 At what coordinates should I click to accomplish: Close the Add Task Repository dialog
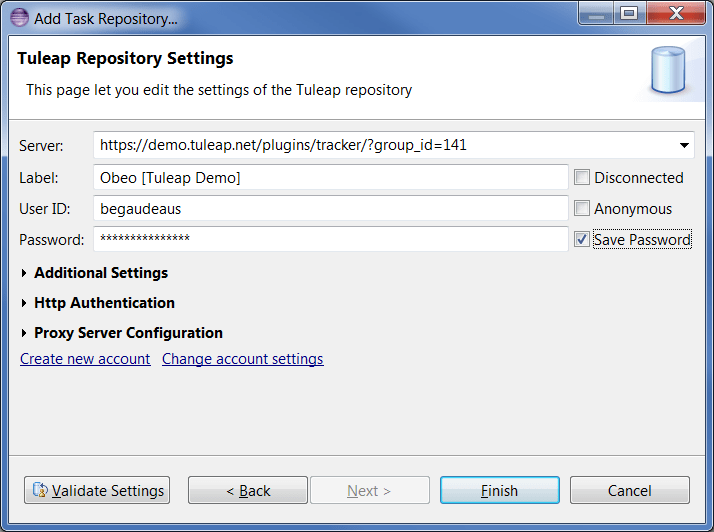pyautogui.click(x=674, y=14)
